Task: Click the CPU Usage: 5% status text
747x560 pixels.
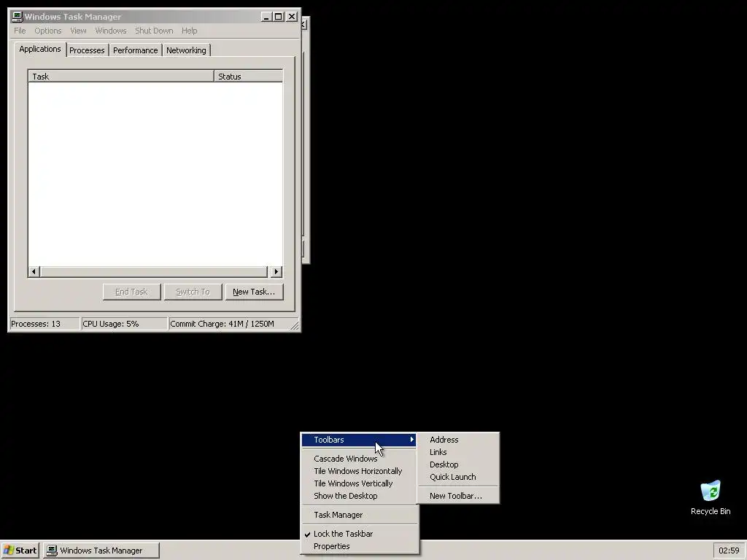Action: point(111,324)
